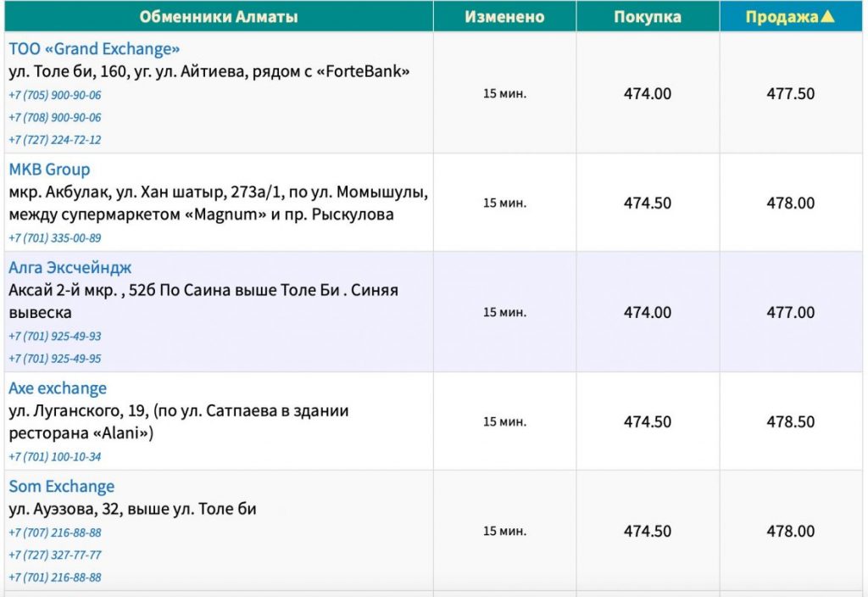Click Алга Эксчейндж sell rate 477.00
Viewport: 868px width, 597px height.
[791, 312]
